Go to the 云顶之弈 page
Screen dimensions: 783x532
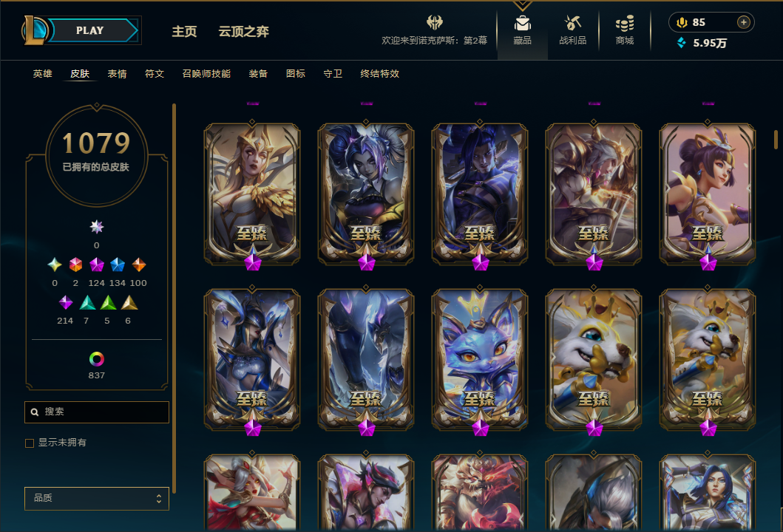pos(244,32)
